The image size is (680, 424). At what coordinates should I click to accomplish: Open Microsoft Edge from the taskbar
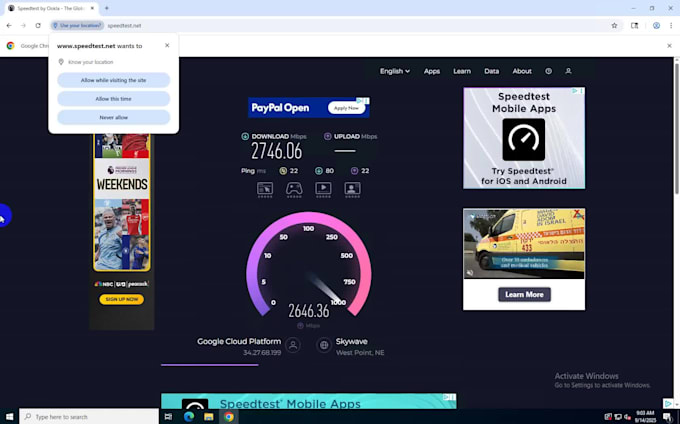click(189, 417)
